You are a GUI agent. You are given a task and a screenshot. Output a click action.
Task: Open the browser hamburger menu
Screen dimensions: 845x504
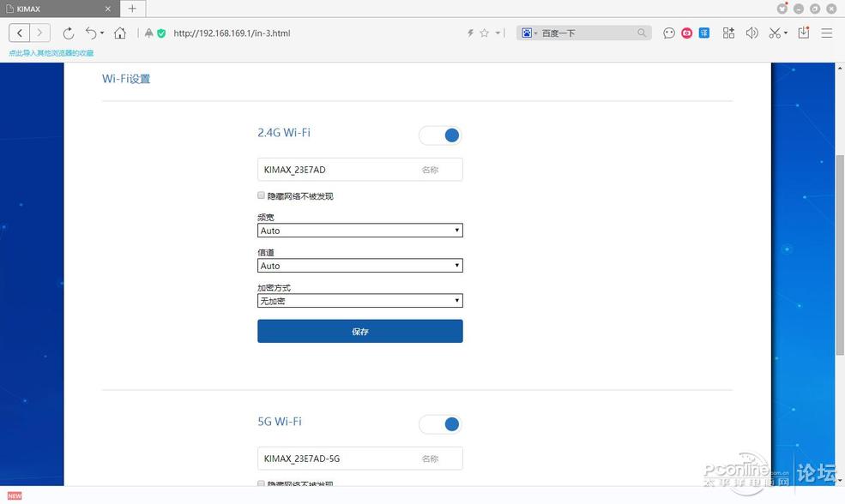826,33
